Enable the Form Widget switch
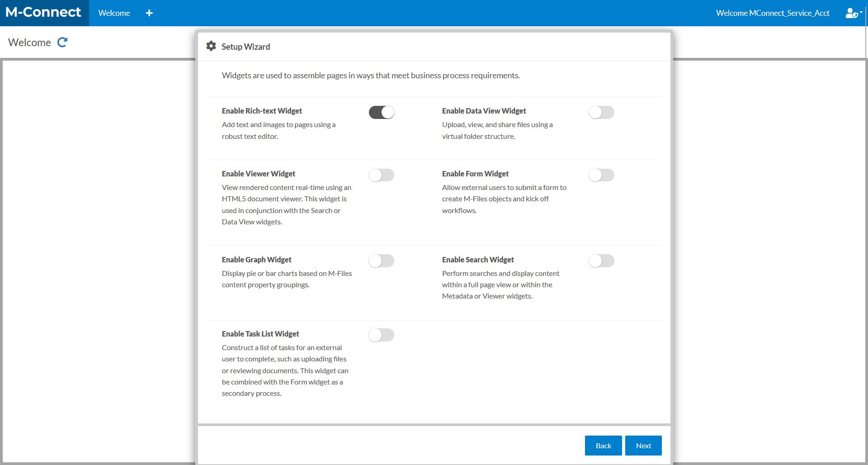This screenshot has width=868, height=465. point(601,175)
